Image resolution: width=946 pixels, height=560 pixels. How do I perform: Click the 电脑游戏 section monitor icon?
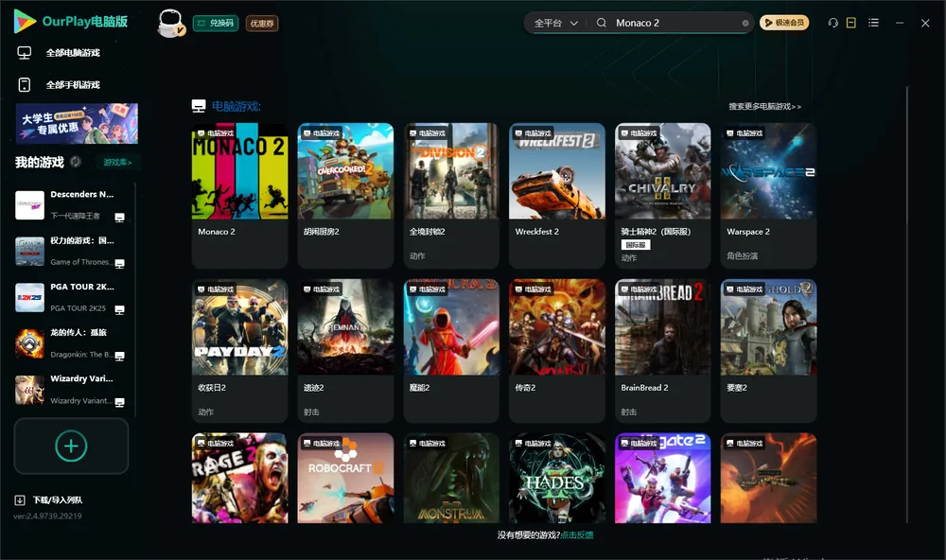[199, 107]
